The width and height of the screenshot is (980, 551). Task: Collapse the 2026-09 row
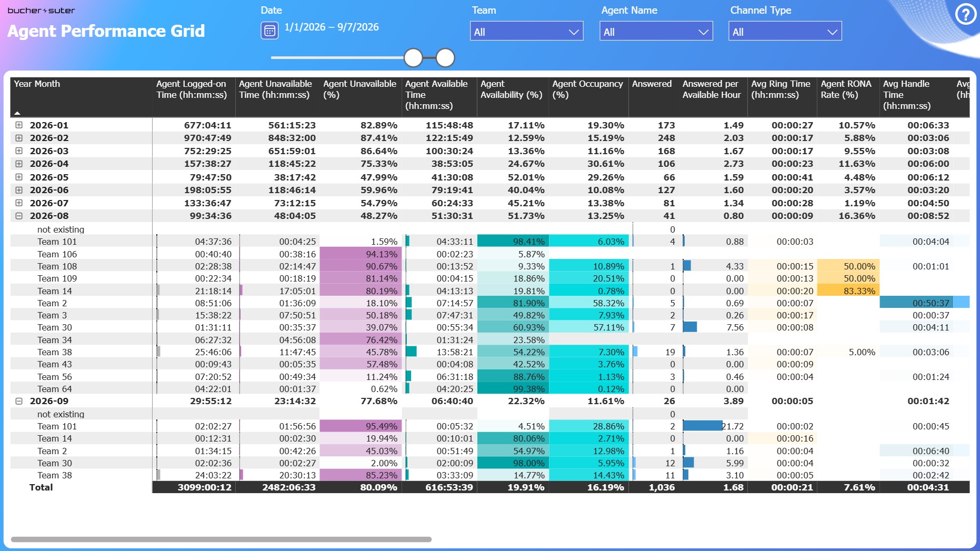click(19, 401)
